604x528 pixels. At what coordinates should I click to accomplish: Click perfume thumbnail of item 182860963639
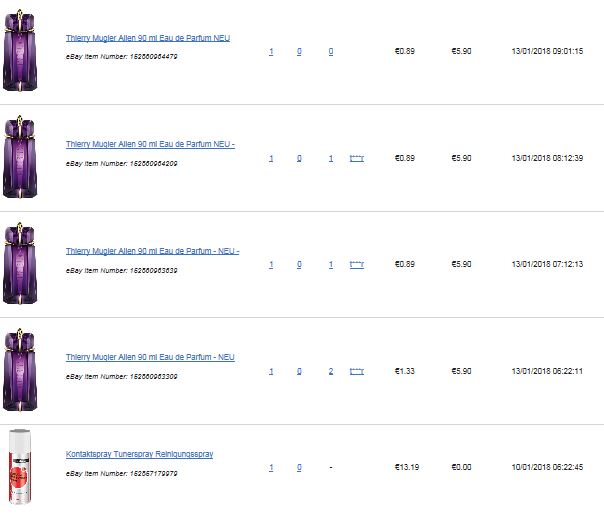click(x=20, y=264)
